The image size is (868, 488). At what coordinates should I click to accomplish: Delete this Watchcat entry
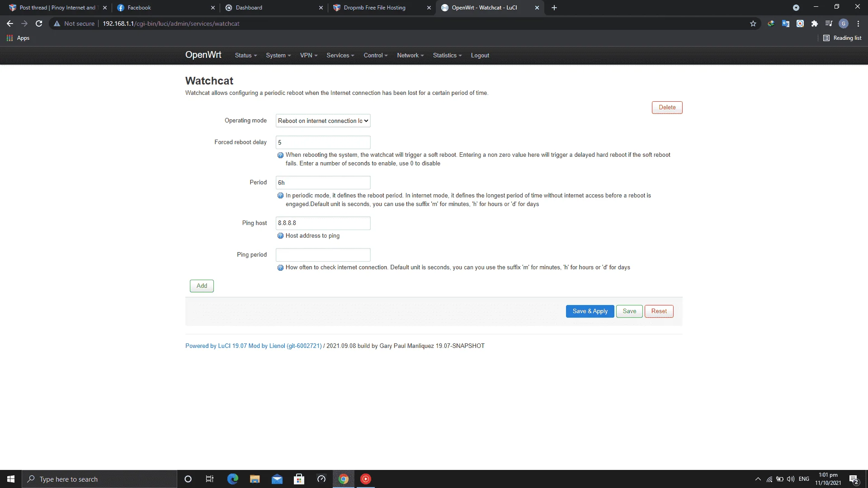tap(667, 108)
